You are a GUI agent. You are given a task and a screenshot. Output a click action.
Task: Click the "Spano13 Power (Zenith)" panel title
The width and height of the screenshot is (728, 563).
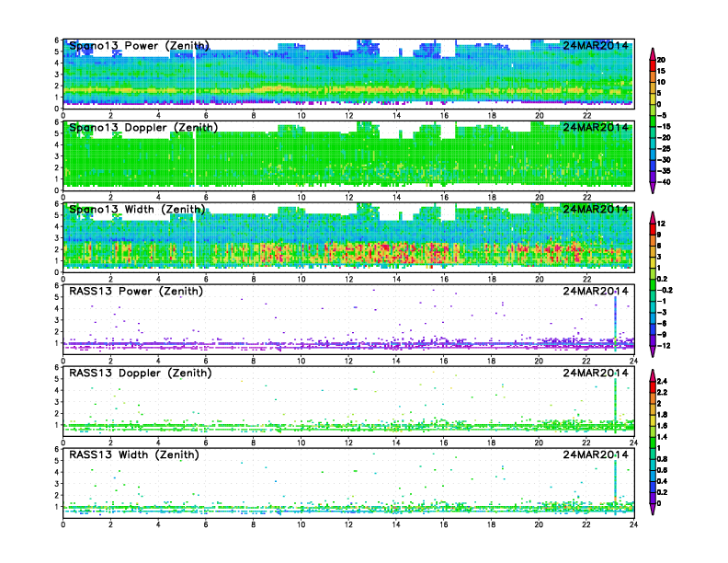139,45
